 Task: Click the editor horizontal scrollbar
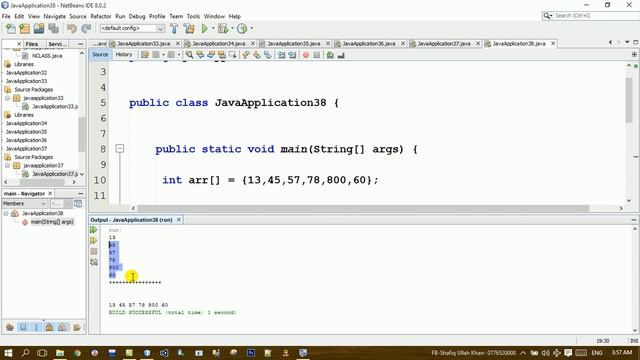click(x=363, y=208)
